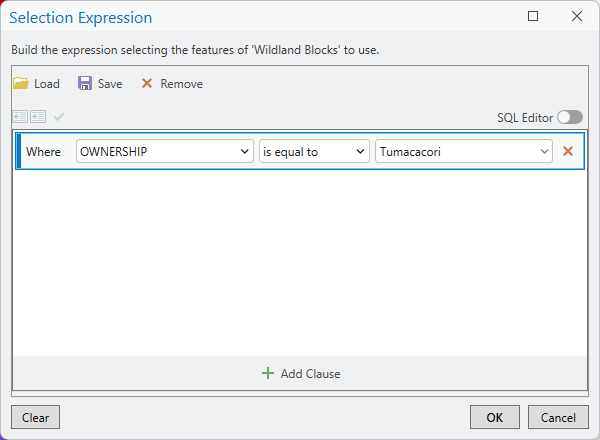Maximize the Selection Expression dialog
Viewport: 600px width, 440px height.
[x=533, y=16]
